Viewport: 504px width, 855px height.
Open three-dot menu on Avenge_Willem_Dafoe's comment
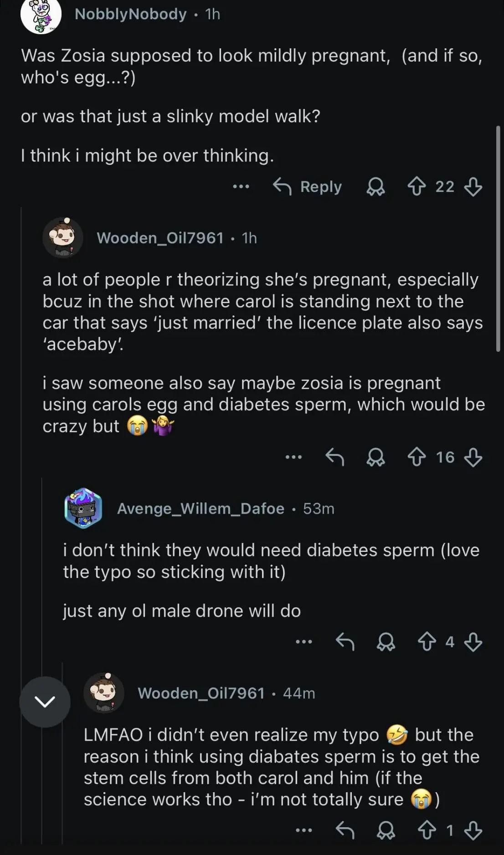304,642
